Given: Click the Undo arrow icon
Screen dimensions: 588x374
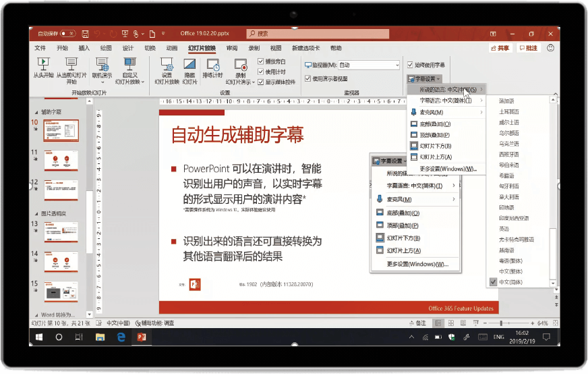Looking at the screenshot, I should 97,34.
